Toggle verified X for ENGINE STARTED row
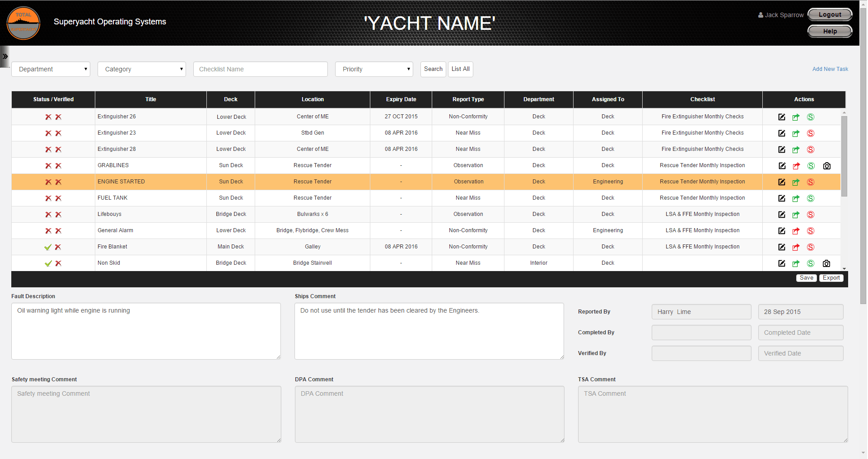This screenshot has width=868, height=459. 58,182
